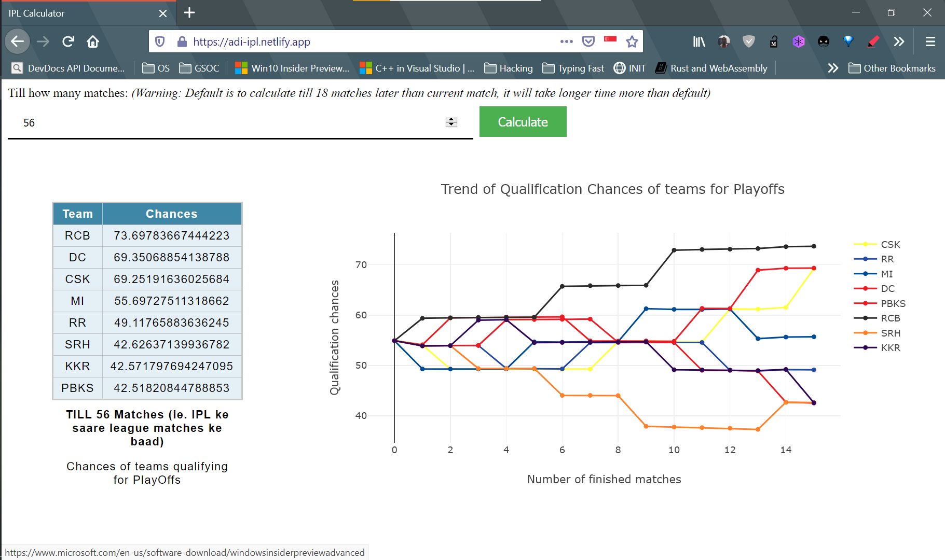Click PBKS chances value 42.51820844788853
945x560 pixels.
[172, 388]
